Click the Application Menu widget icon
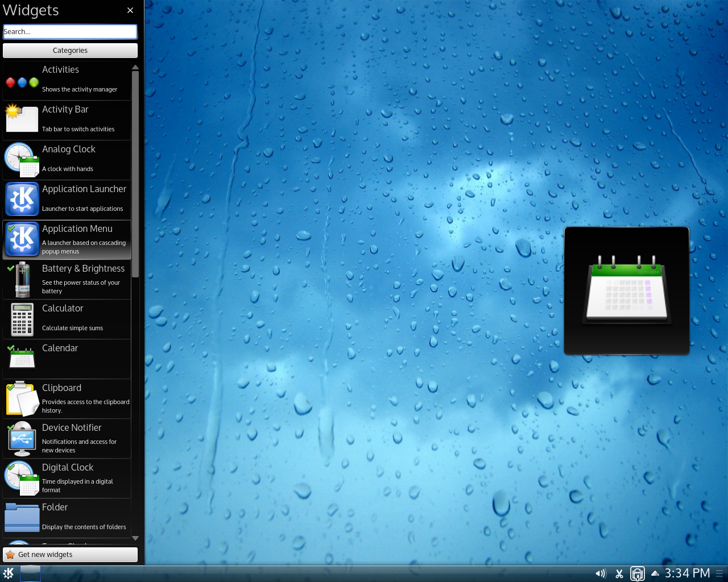 (x=22, y=239)
